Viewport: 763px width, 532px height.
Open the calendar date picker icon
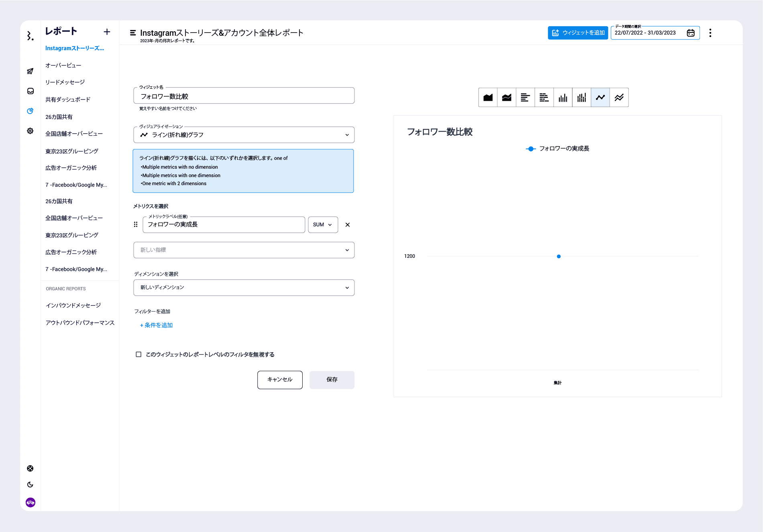click(x=690, y=33)
